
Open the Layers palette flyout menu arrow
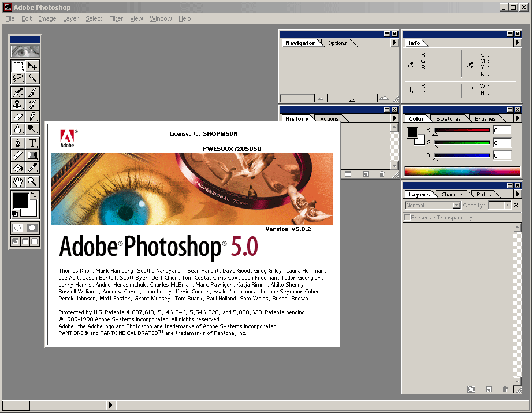pyautogui.click(x=518, y=194)
